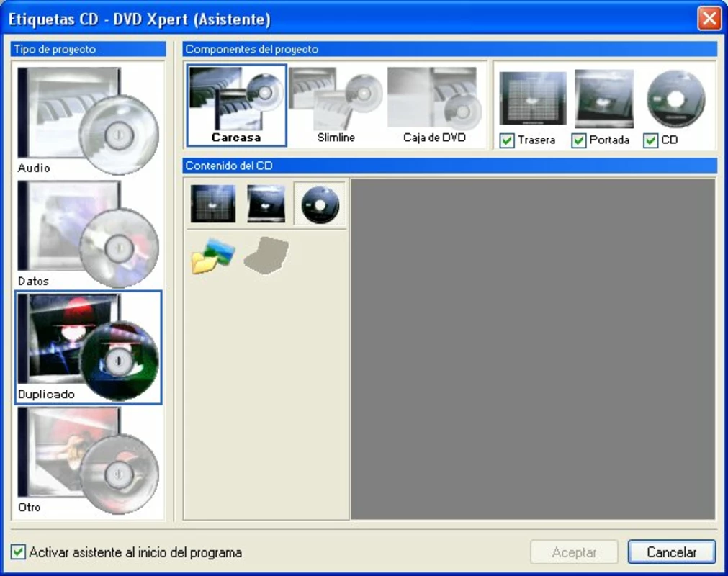Toggle the Portada checkbox

point(578,140)
